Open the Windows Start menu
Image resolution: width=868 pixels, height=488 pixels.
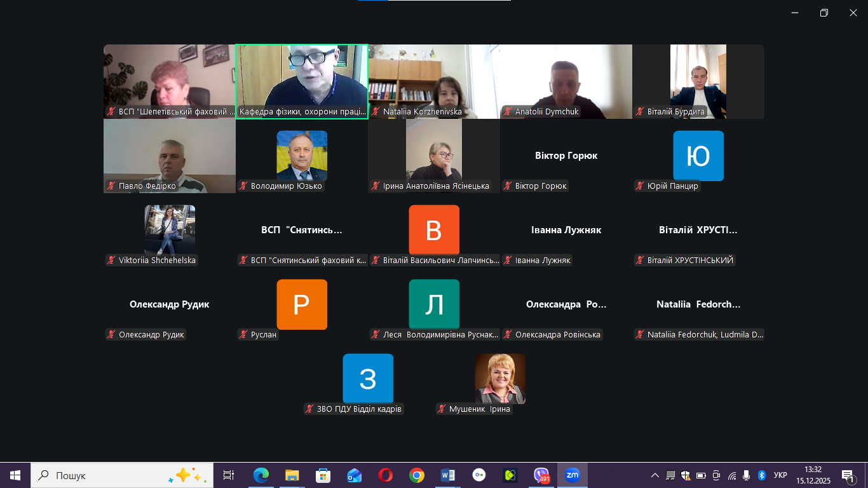(15, 475)
